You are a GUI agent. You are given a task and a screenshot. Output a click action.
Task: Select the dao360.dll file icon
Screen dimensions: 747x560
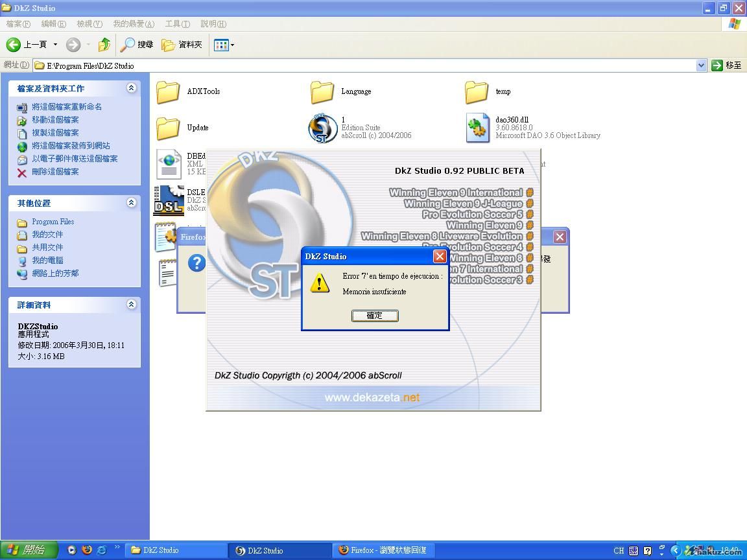pyautogui.click(x=477, y=128)
